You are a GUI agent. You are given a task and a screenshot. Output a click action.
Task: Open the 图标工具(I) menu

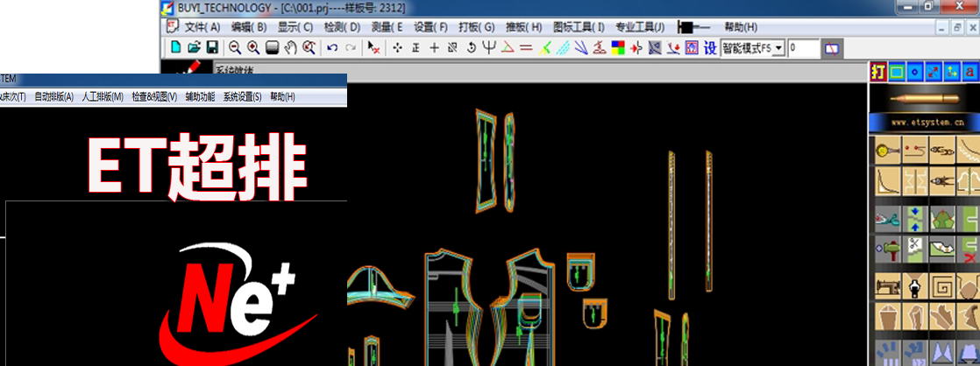point(579,27)
